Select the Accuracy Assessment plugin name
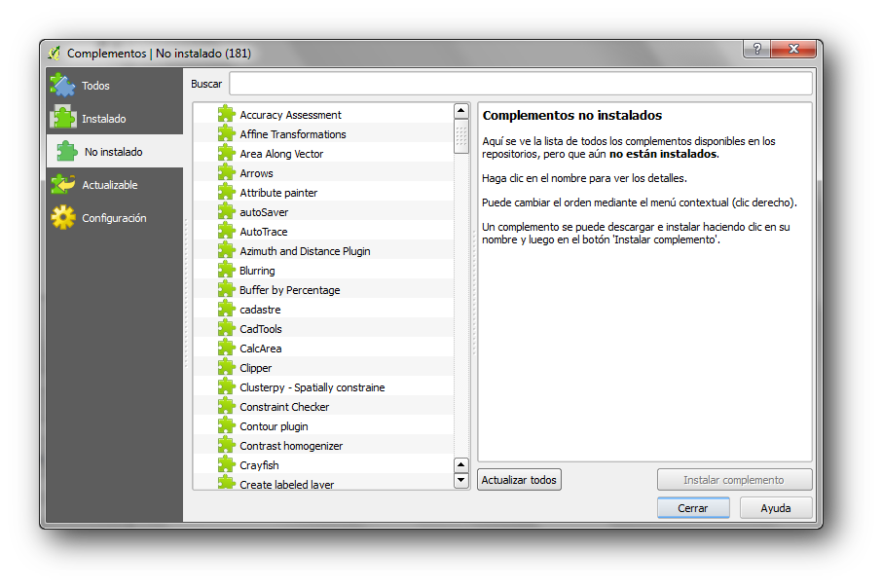This screenshot has width=882, height=588. tap(290, 115)
